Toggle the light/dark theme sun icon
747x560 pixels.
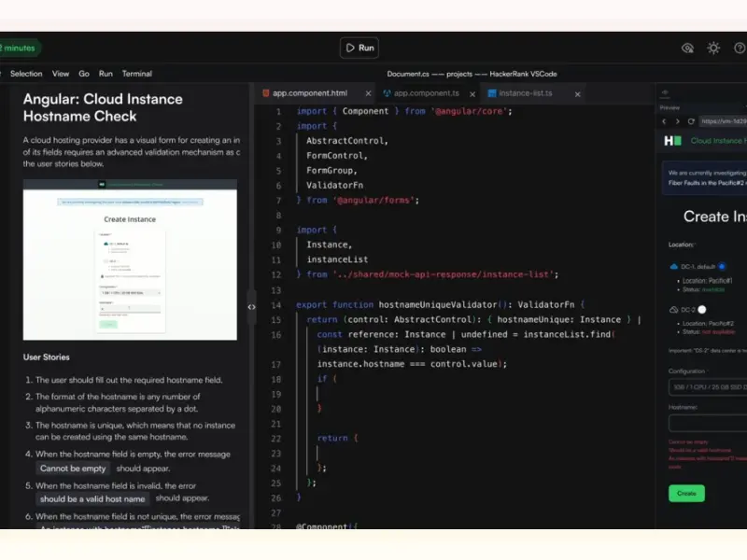(x=713, y=48)
